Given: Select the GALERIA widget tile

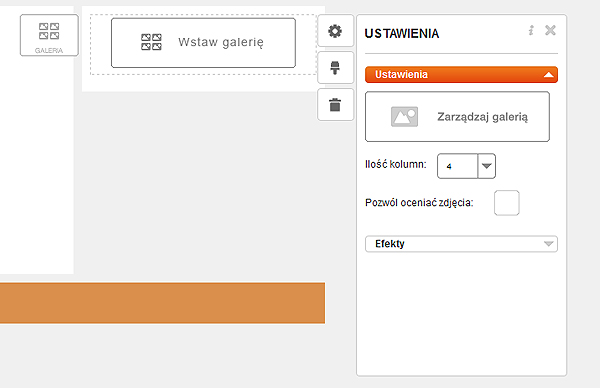Looking at the screenshot, I should pyautogui.click(x=49, y=35).
